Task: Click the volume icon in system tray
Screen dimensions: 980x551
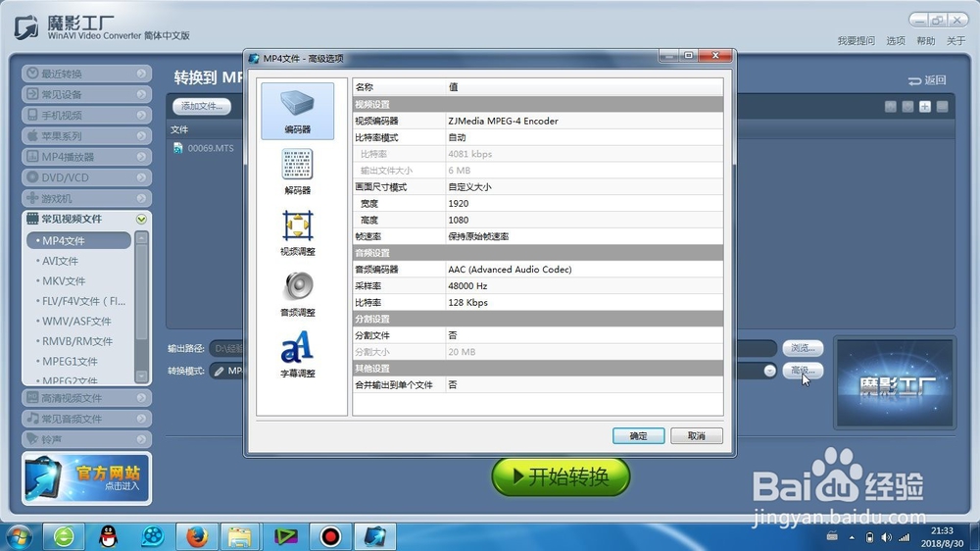Action: 886,537
